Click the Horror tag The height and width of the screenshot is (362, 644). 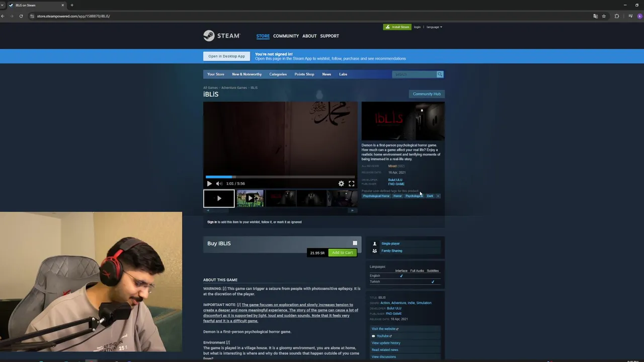click(x=397, y=196)
